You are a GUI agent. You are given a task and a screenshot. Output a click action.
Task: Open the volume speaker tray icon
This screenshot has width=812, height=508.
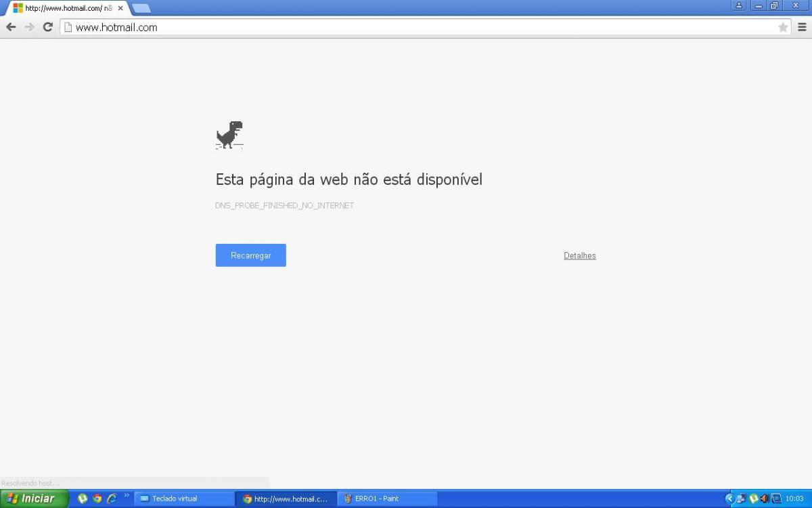click(x=765, y=499)
